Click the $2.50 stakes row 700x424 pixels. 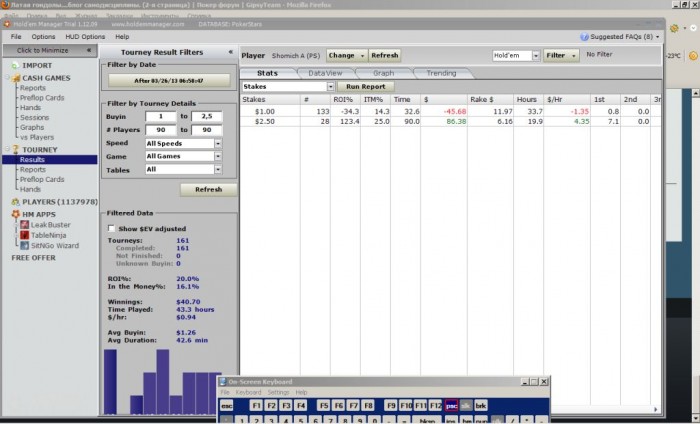(450, 121)
